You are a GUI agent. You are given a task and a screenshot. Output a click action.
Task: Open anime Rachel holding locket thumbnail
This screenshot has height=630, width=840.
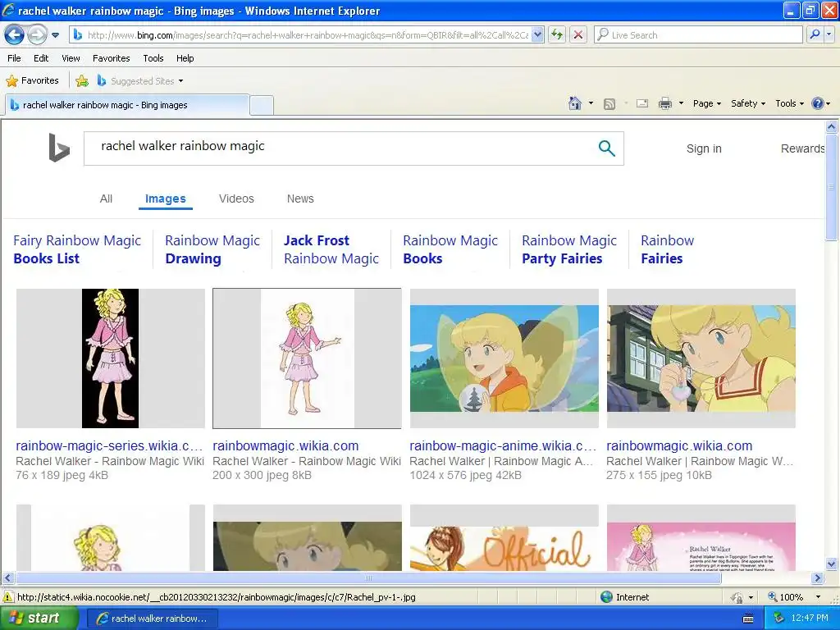coord(701,358)
